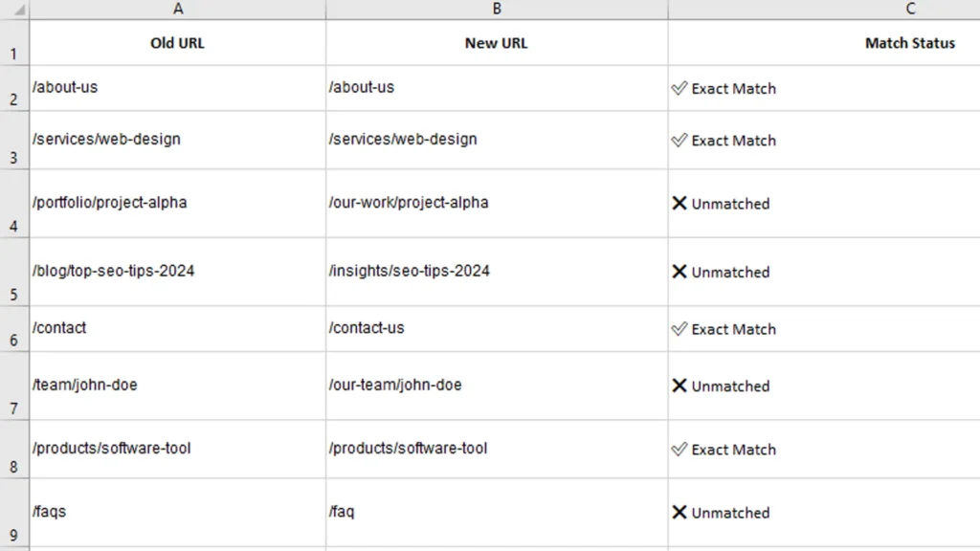Image resolution: width=980 pixels, height=551 pixels.
Task: Click the Match Status header cell
Action: (909, 43)
